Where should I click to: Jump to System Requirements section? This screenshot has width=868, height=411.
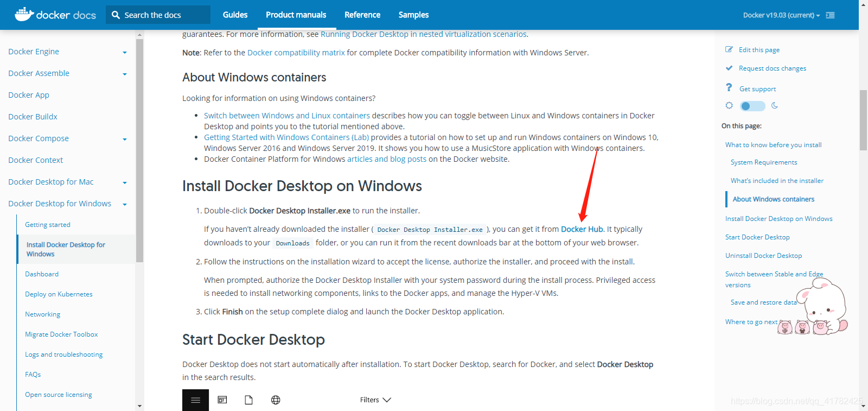tap(764, 162)
